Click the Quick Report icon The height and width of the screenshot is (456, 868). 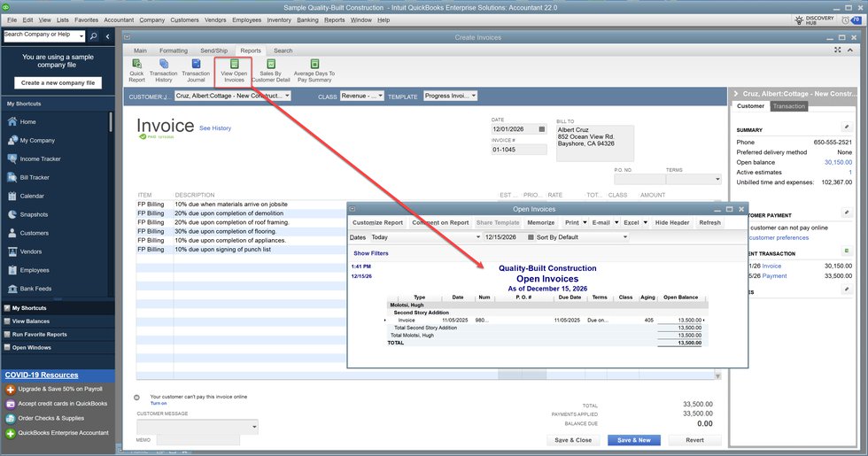[136, 69]
